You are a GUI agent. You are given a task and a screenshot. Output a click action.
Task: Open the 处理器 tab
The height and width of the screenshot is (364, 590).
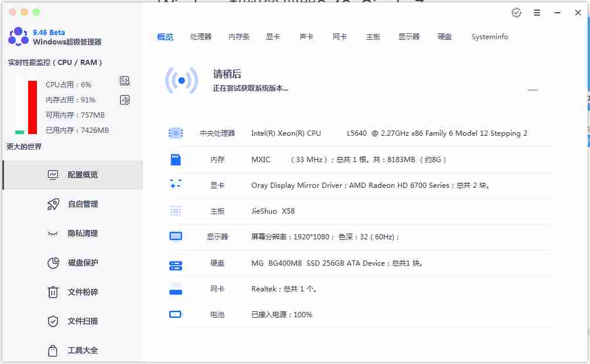tap(200, 37)
